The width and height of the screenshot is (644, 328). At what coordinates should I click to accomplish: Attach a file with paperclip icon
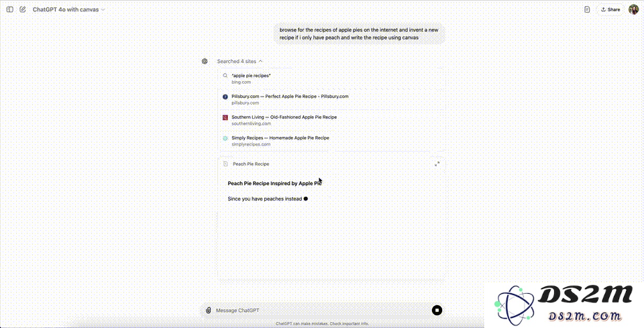point(208,311)
